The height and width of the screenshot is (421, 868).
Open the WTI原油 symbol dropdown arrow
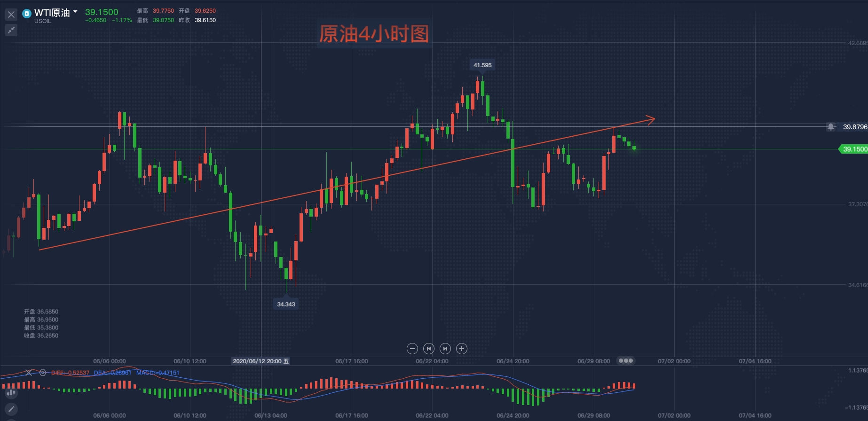click(x=75, y=12)
